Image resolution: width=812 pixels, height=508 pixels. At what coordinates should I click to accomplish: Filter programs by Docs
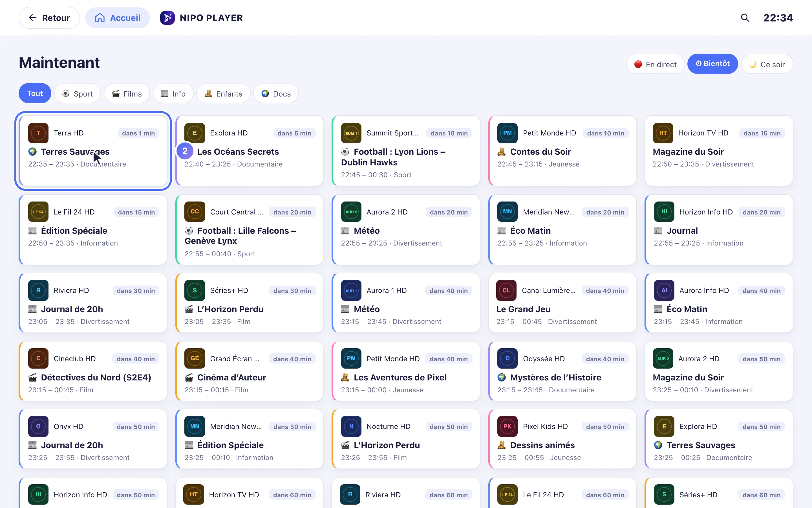(276, 94)
